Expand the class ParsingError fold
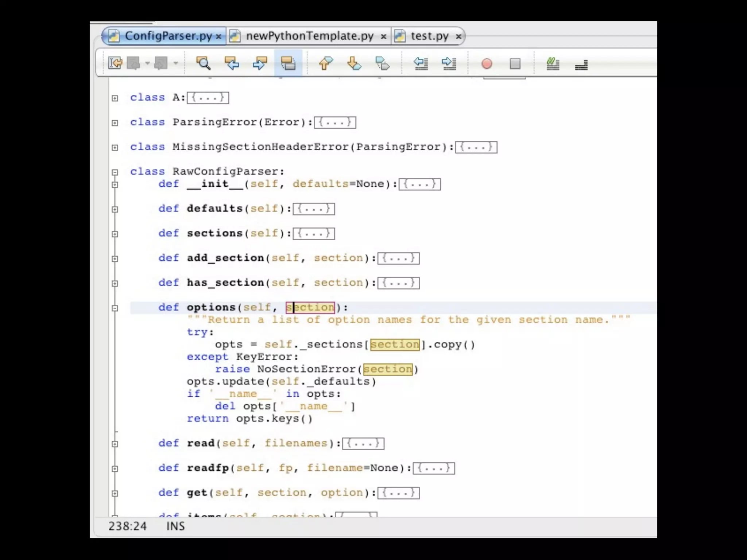747x560 pixels. (115, 123)
